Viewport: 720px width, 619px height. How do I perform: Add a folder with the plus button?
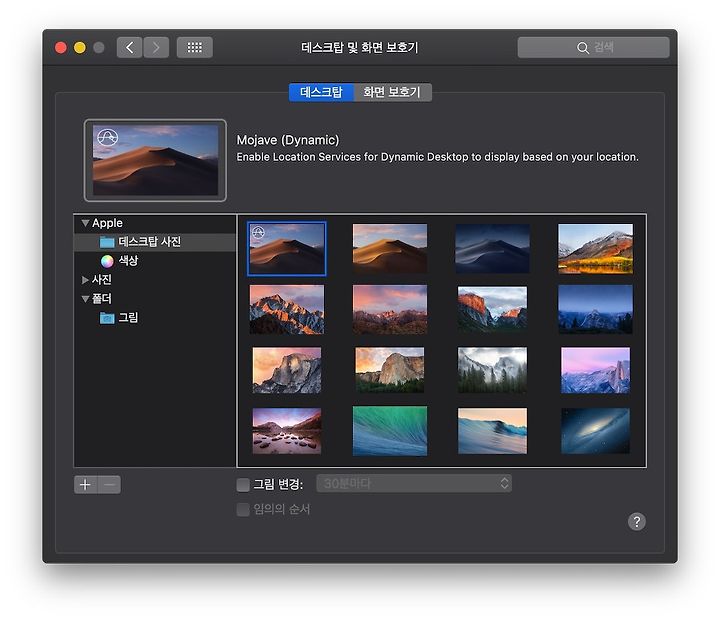pos(85,484)
